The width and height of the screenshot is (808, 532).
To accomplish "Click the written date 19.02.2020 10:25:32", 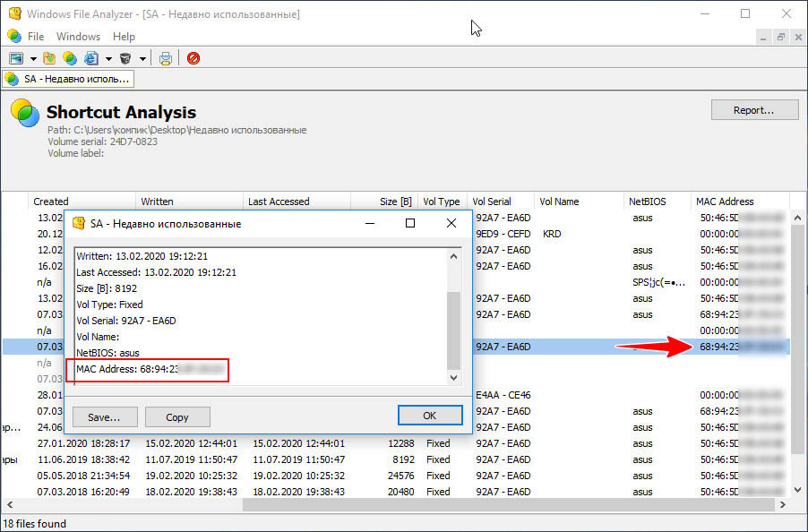I will click(191, 476).
